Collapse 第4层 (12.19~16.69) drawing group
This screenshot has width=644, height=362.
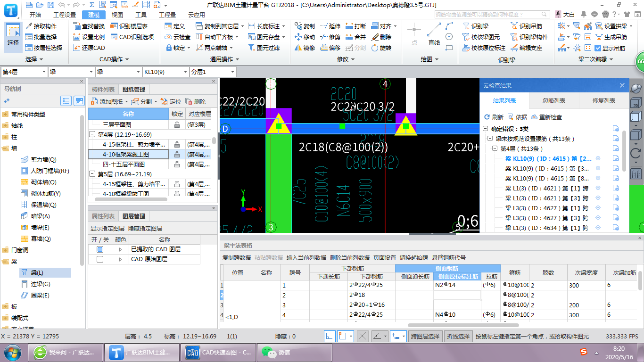[x=92, y=135]
